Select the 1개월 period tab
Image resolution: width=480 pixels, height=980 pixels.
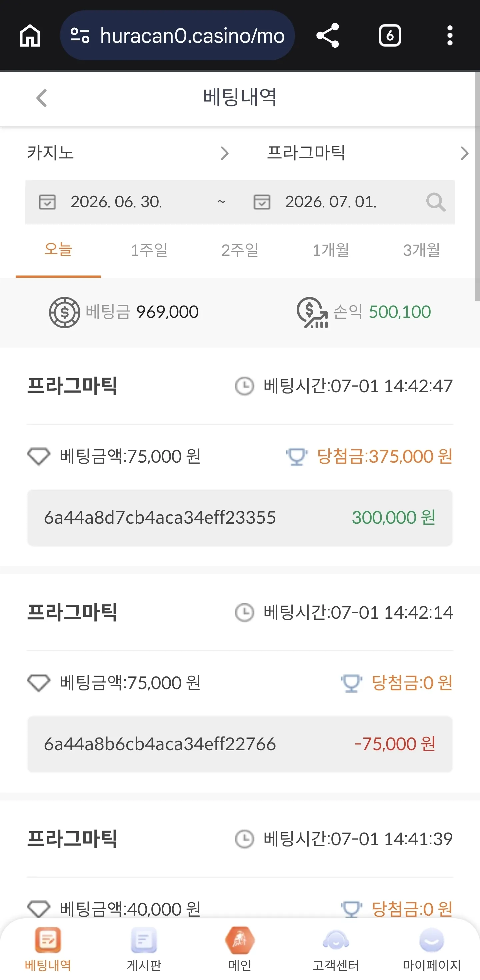click(x=331, y=250)
